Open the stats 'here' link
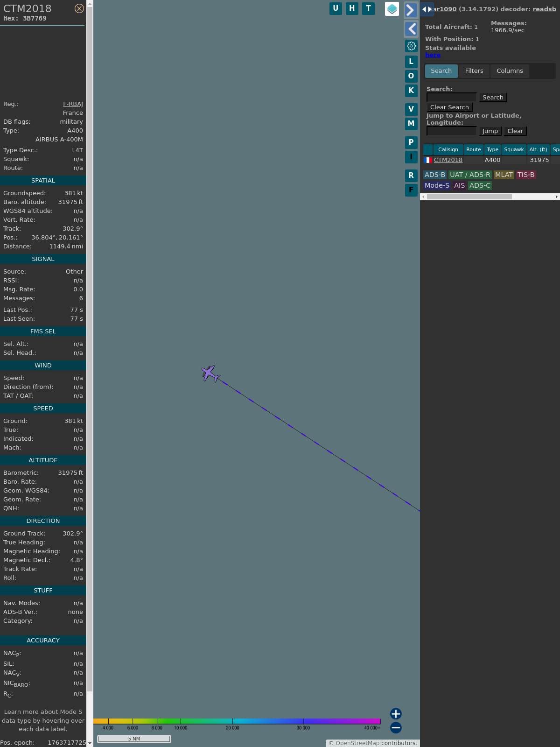 coord(433,55)
